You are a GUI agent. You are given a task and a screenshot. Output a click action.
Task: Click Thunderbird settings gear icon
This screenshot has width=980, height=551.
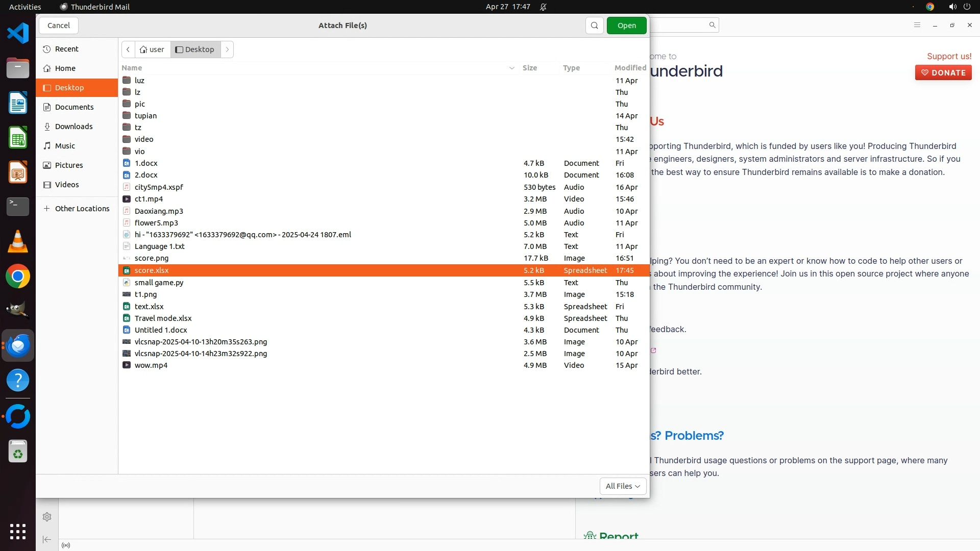tap(47, 517)
